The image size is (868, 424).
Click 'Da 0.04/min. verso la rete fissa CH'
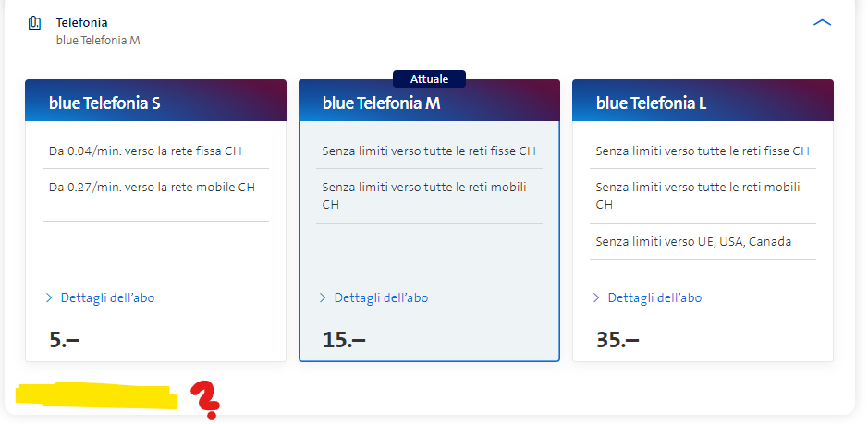pos(145,151)
